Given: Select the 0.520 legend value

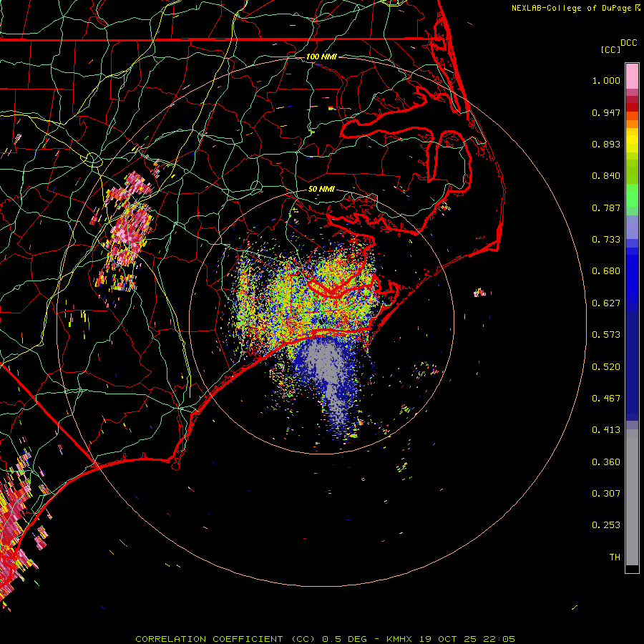Looking at the screenshot, I should [606, 367].
